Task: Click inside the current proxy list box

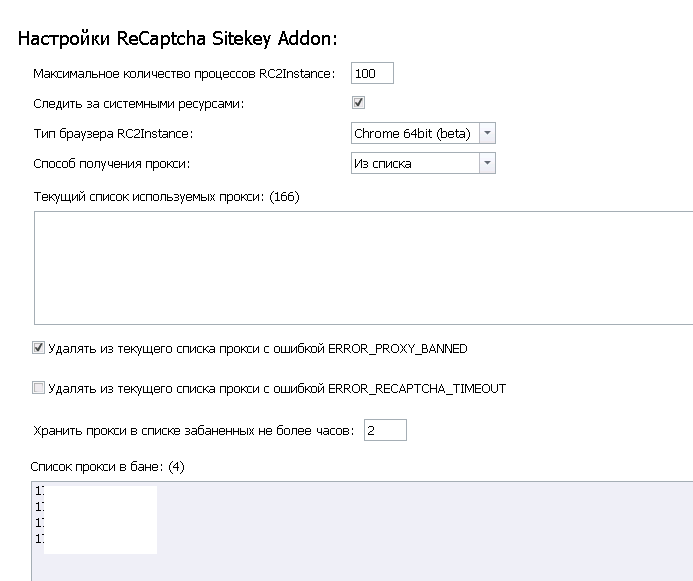Action: coord(363,268)
